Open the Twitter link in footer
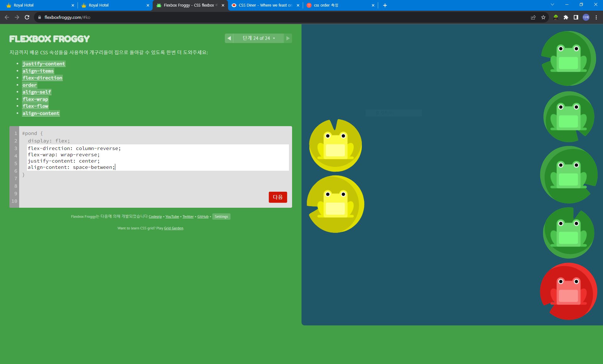603x364 pixels. (188, 217)
